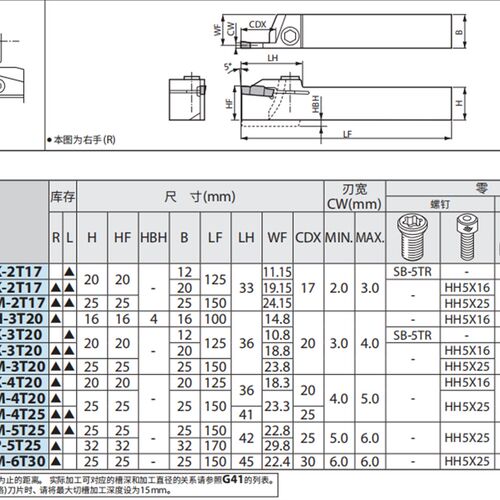Click the MIN. column header
The width and height of the screenshot is (500, 500).
[x=339, y=238]
